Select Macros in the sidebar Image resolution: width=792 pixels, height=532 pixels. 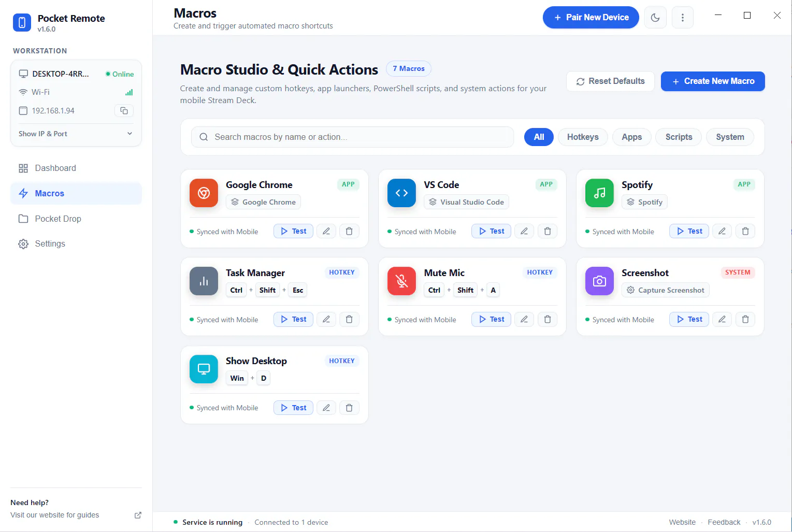(x=76, y=193)
